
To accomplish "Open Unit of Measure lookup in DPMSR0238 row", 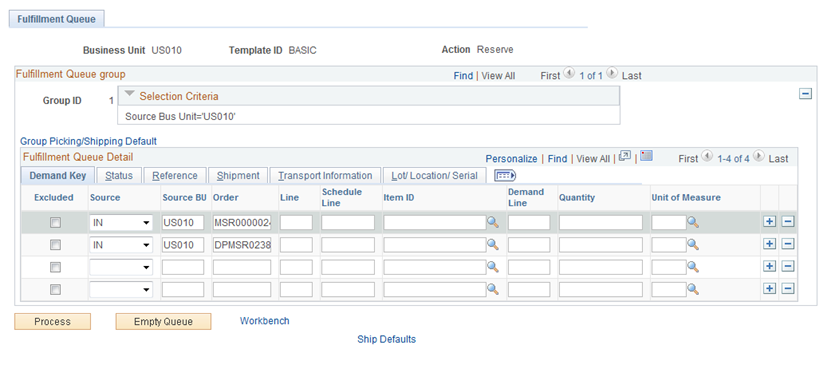I will (693, 245).
